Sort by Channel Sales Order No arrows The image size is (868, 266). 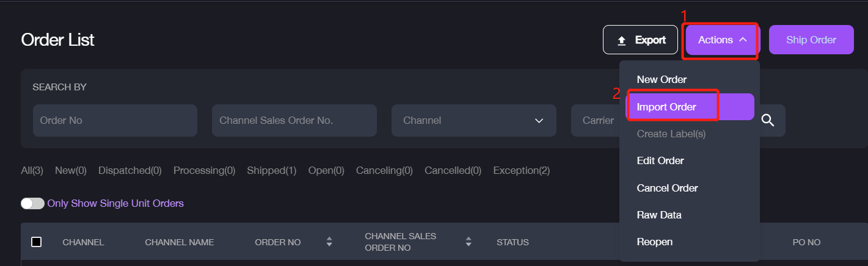click(469, 242)
